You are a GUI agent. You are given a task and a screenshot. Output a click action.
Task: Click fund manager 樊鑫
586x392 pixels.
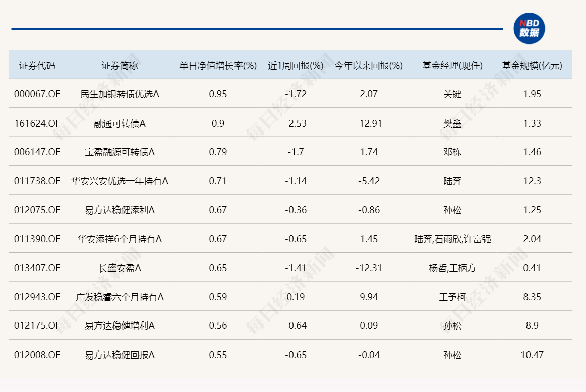coord(452,123)
